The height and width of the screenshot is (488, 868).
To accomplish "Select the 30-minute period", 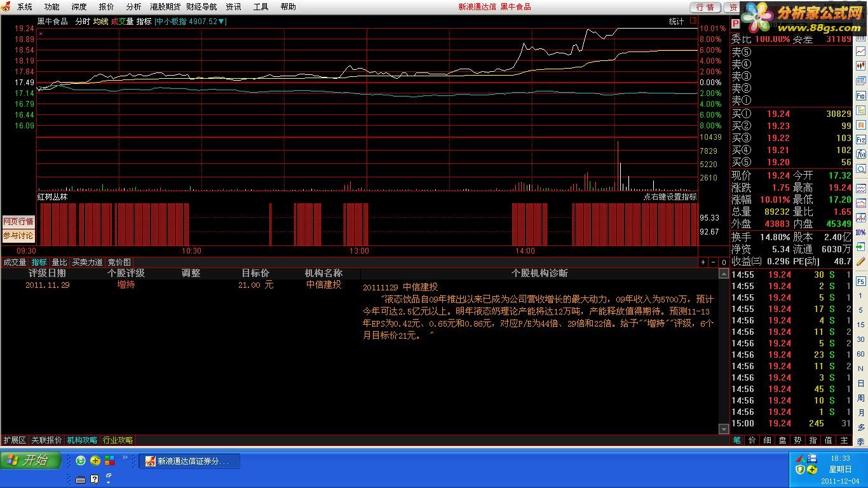I will (x=861, y=339).
